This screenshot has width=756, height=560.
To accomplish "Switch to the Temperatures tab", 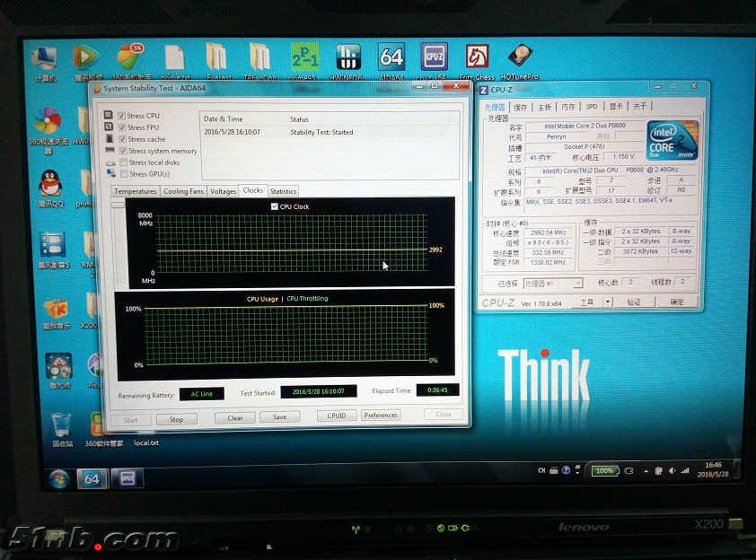I will coord(136,191).
